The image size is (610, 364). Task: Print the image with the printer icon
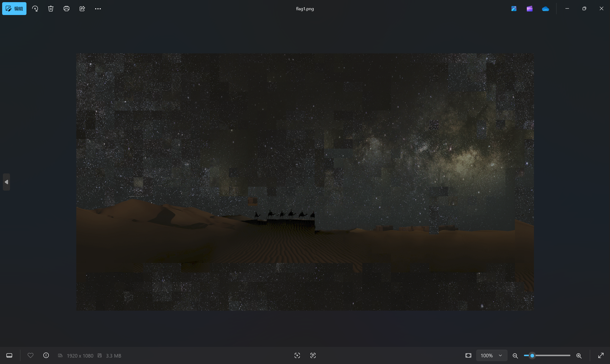pyautogui.click(x=67, y=9)
